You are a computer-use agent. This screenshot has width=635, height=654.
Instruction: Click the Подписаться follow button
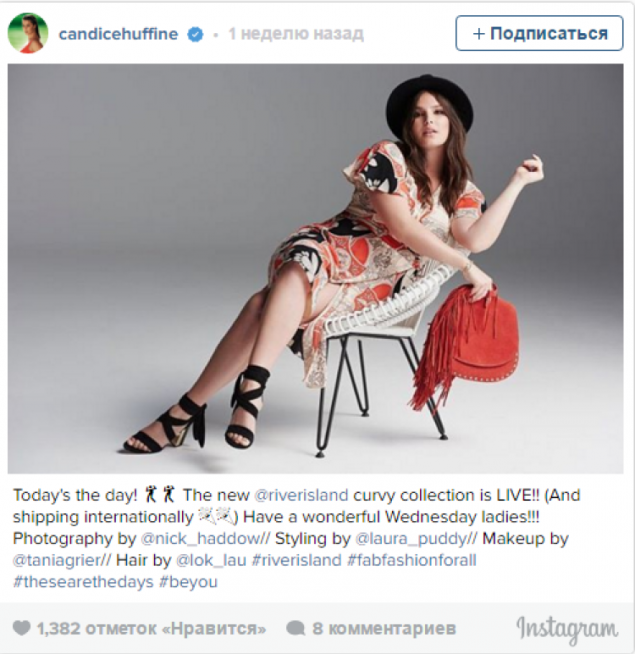pos(539,33)
